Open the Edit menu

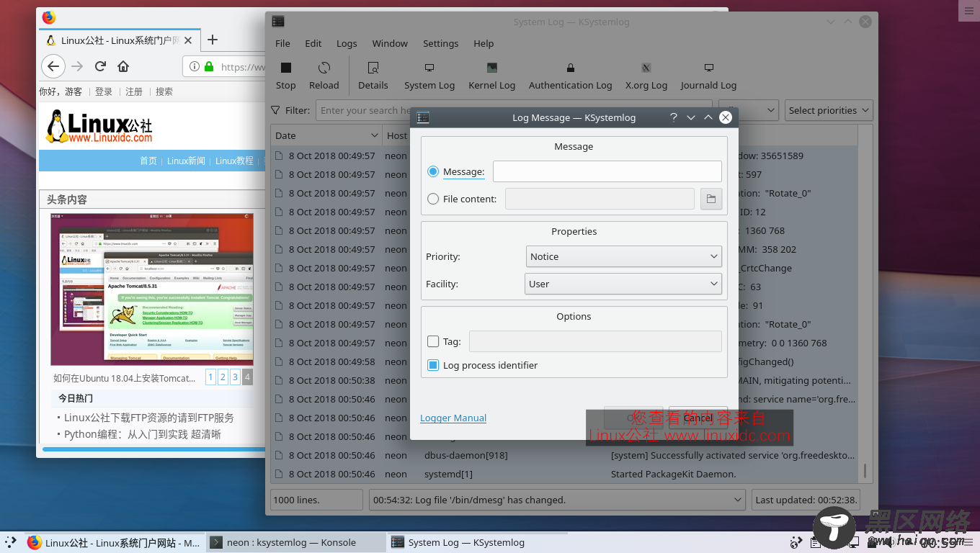(x=313, y=43)
